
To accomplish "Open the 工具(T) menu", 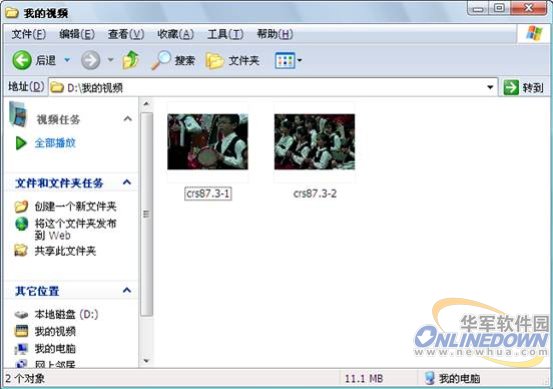I will (225, 34).
